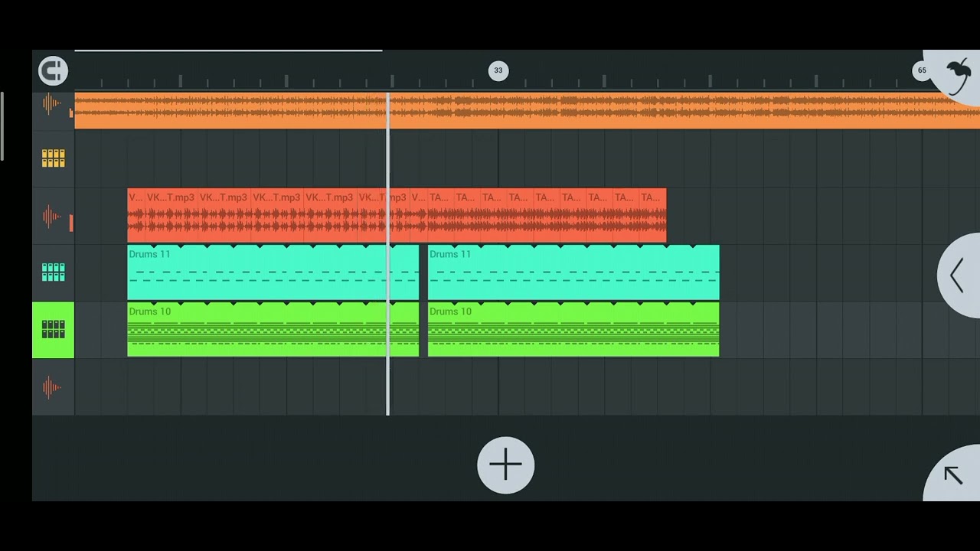Select the last TA... clip in red track

[652, 216]
